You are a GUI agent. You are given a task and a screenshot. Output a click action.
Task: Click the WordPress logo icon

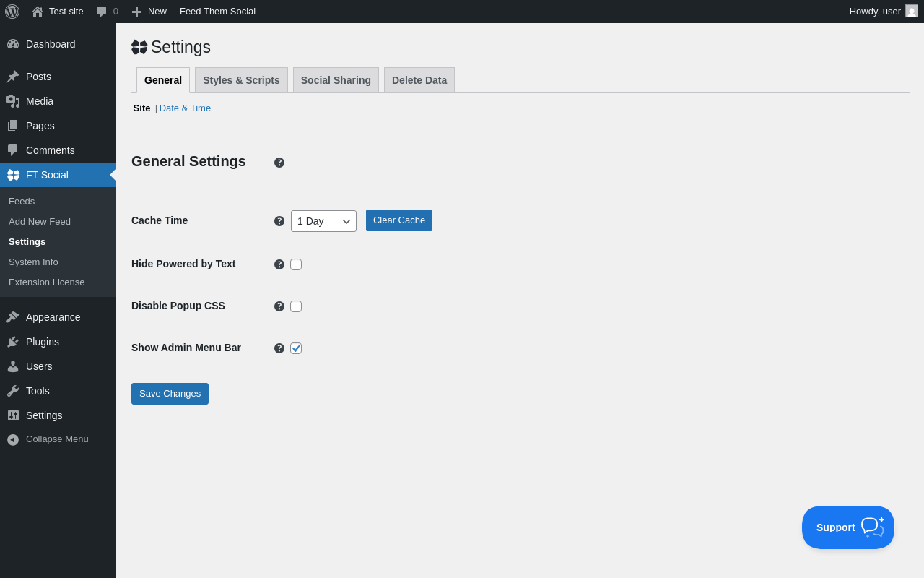tap(12, 12)
